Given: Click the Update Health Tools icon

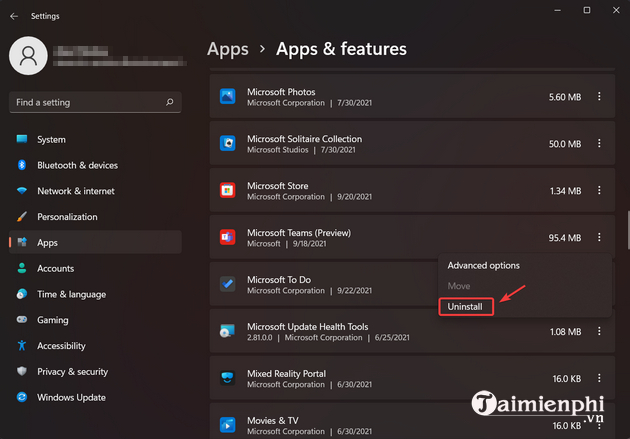Looking at the screenshot, I should point(227,331).
